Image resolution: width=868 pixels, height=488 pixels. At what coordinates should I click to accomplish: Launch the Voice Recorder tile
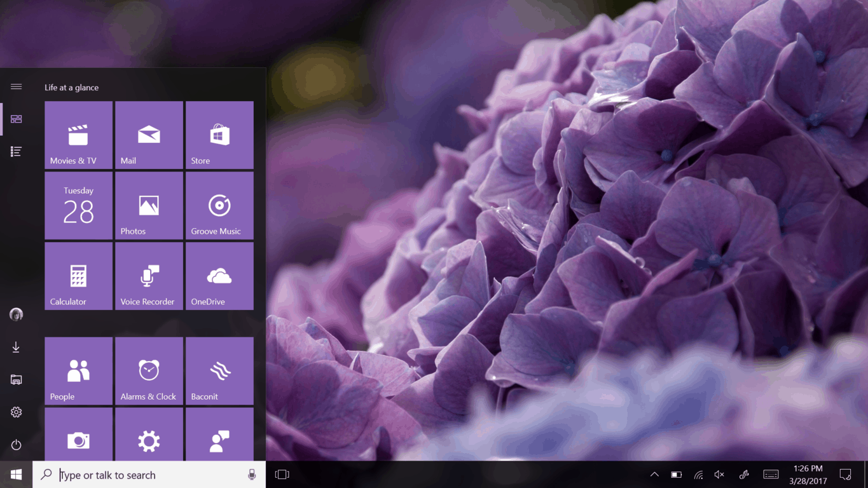[x=149, y=276]
